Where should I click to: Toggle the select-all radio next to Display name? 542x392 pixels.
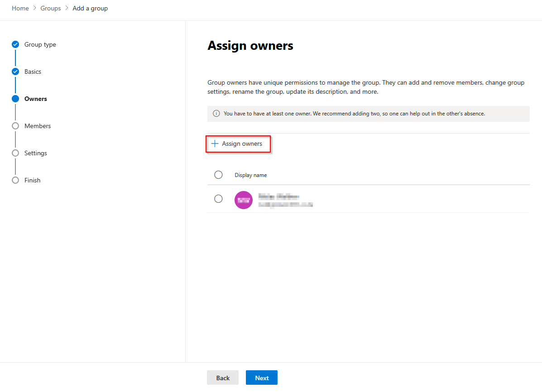pyautogui.click(x=218, y=175)
